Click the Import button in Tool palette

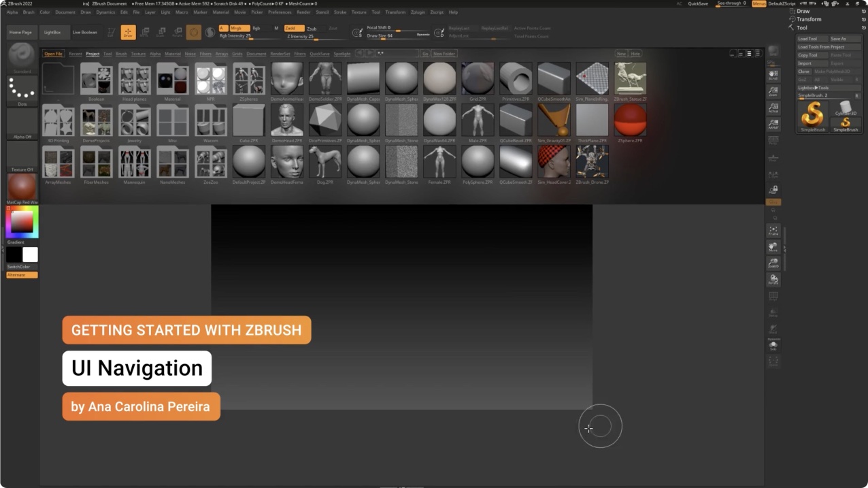pos(812,63)
